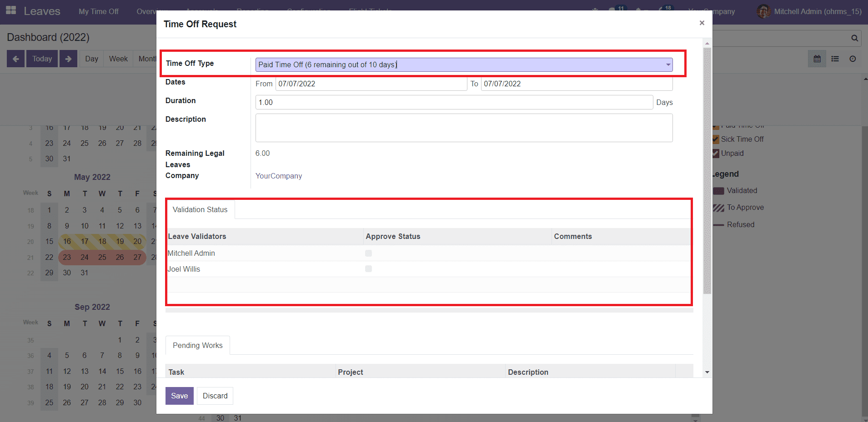Click the search magnifier icon
The image size is (868, 422).
click(x=854, y=38)
